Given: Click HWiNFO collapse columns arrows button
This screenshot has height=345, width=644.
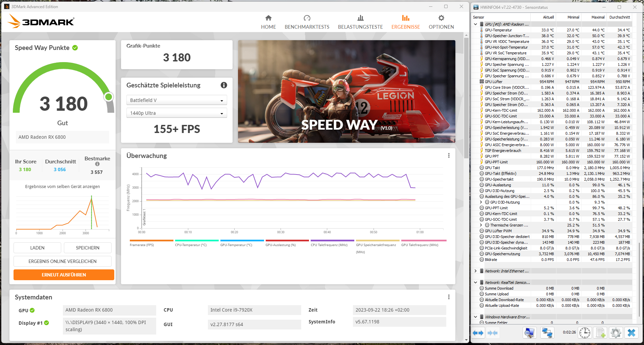Looking at the screenshot, I should (x=492, y=333).
